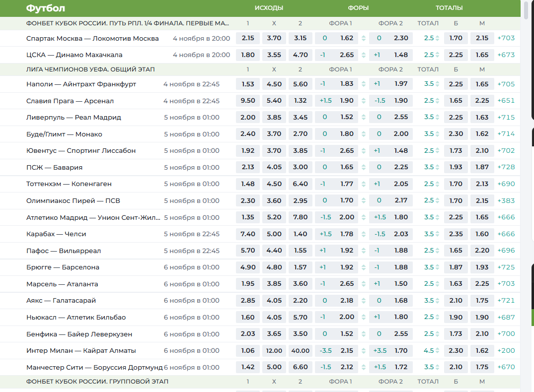Show +200 additional markets for Интер Милан match
Screen dimensions: 534x392
(506, 351)
